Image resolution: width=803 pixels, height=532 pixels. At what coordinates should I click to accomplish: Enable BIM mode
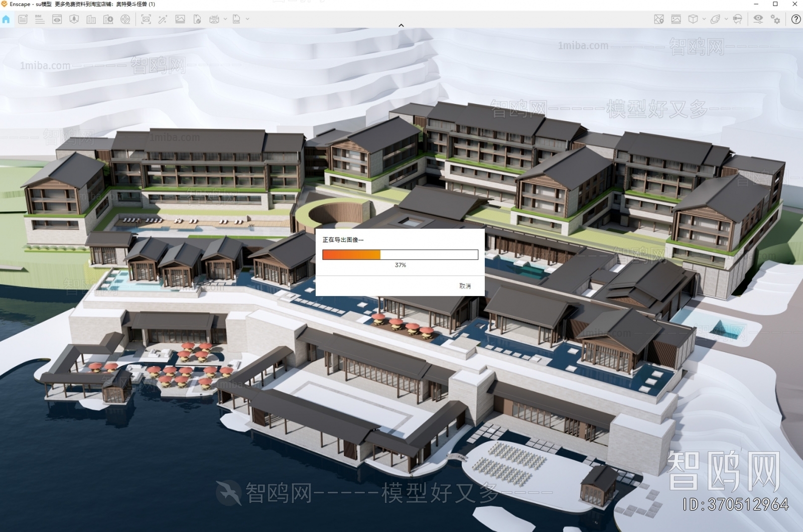[x=40, y=20]
